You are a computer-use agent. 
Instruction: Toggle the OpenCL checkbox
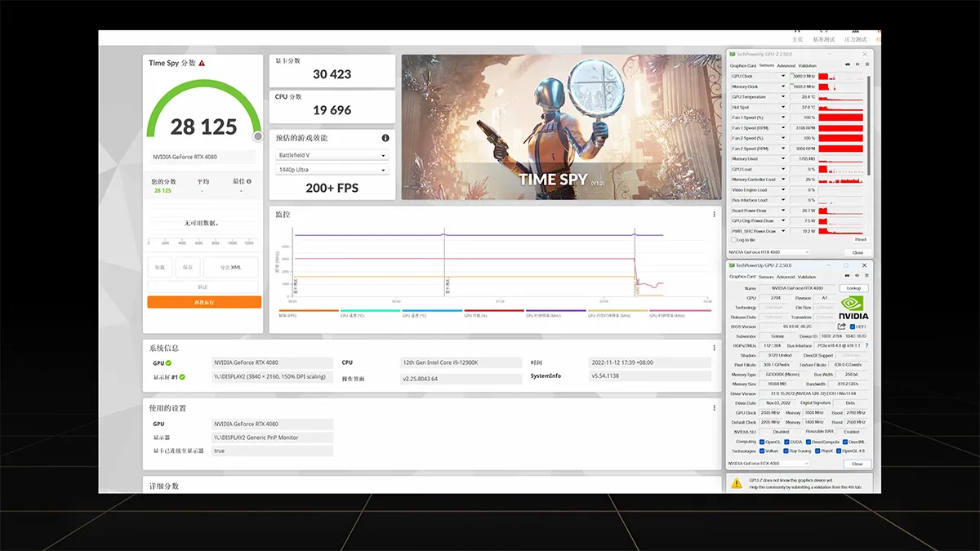pyautogui.click(x=762, y=442)
